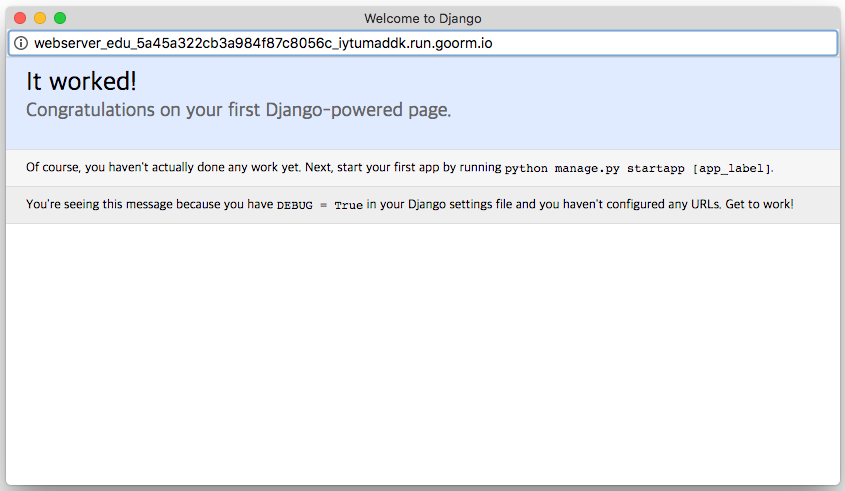Click the blank white page area

[422, 350]
